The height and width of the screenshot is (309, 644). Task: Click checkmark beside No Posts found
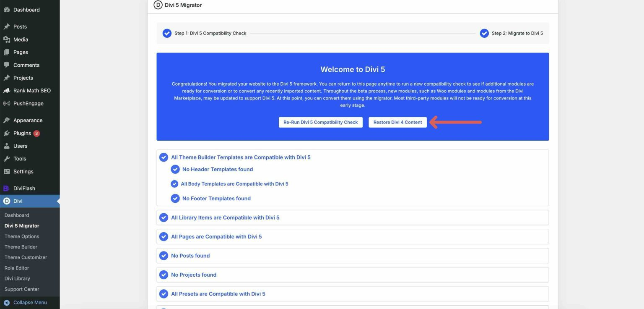[x=164, y=256]
